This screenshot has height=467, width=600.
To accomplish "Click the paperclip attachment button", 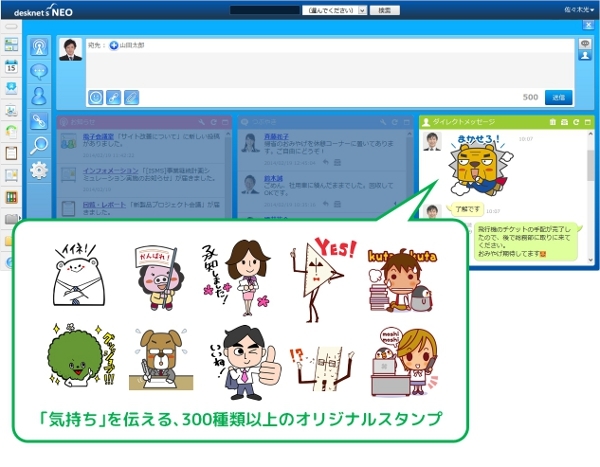I will (x=131, y=98).
